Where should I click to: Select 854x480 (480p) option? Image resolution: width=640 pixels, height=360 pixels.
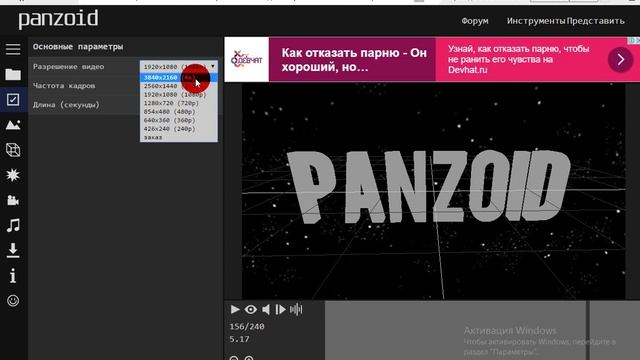[179, 112]
